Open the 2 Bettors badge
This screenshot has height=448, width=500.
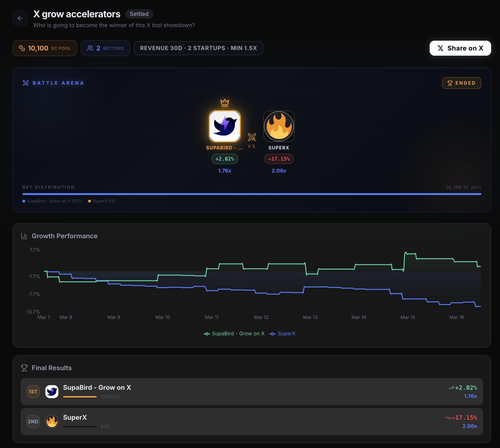(106, 48)
